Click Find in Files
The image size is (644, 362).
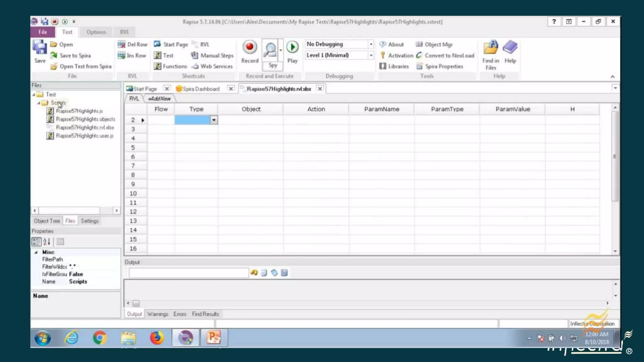[491, 55]
